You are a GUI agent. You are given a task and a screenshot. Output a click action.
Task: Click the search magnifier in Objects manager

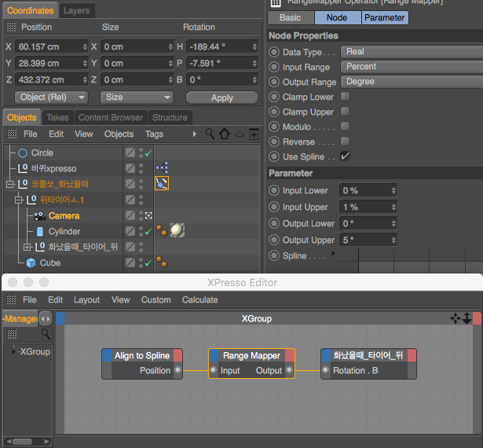[x=210, y=134]
